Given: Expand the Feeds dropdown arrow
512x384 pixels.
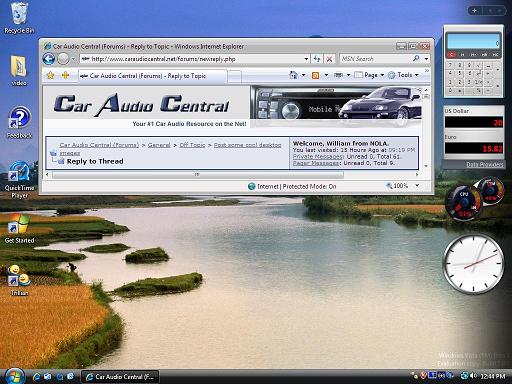Looking at the screenshot, I should tap(326, 75).
